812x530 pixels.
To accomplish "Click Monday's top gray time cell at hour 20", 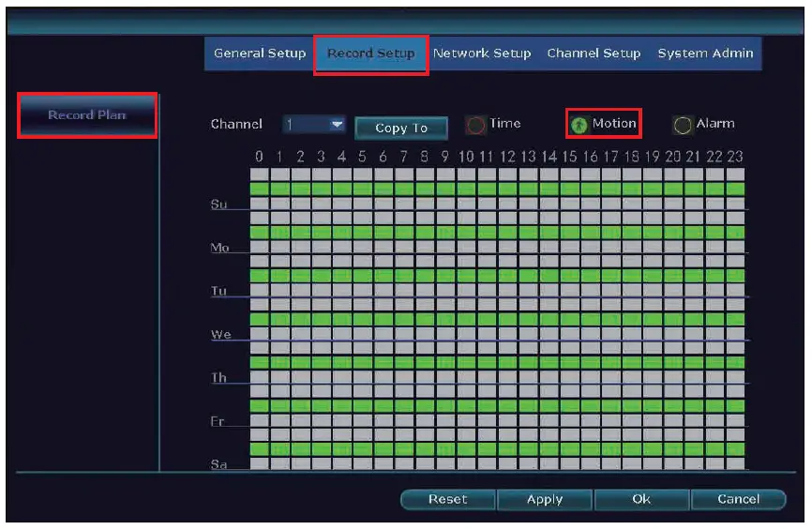I will (x=674, y=219).
